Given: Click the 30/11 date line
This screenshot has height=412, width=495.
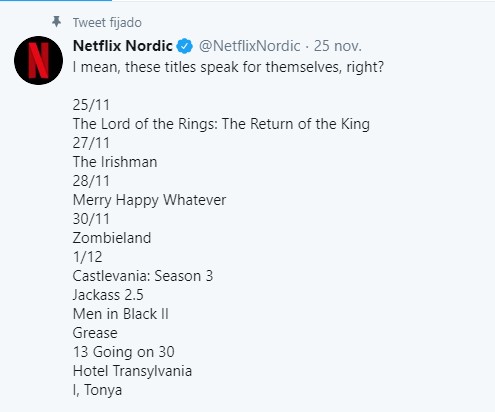Looking at the screenshot, I should [91, 219].
